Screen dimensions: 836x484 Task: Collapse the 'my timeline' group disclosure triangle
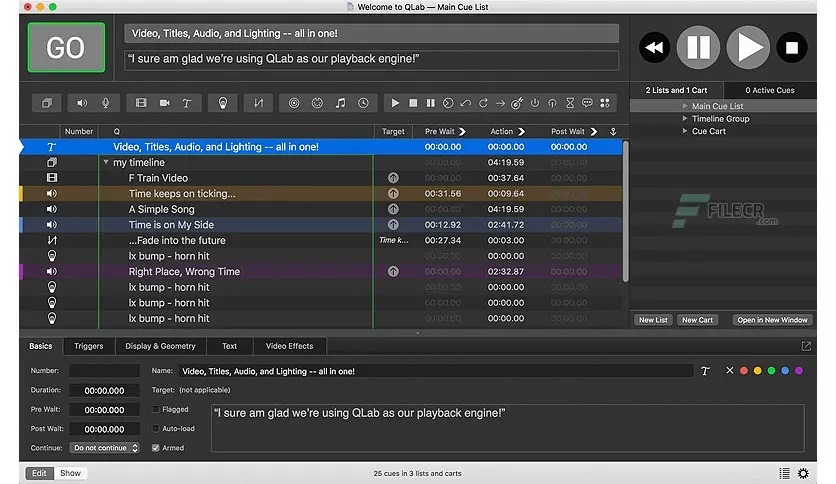[106, 162]
